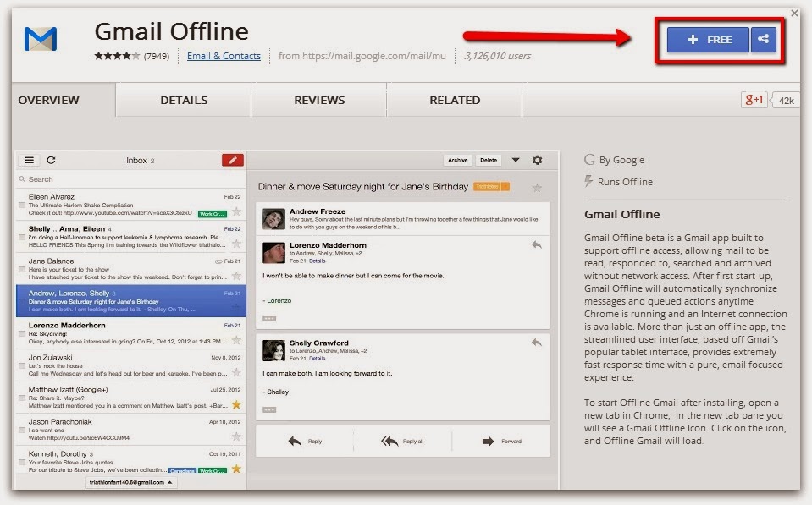
Task: Click the share icon next to FREE
Action: tap(764, 39)
